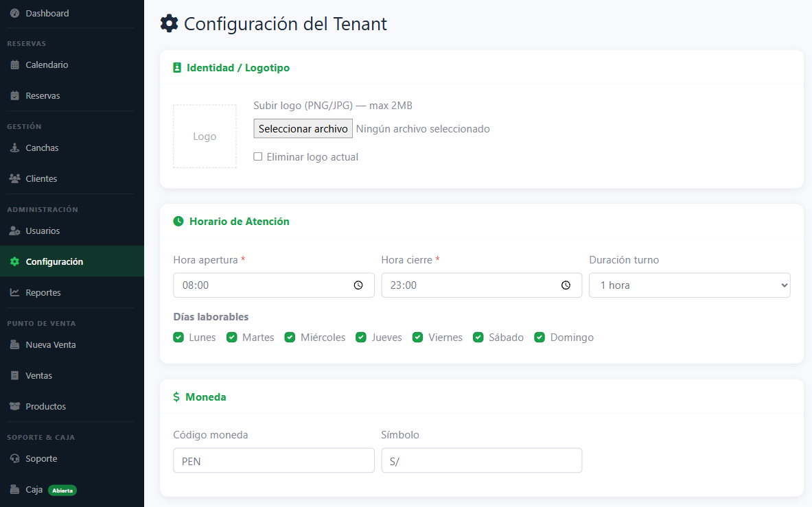Click the Ventas receipt icon

tap(14, 375)
